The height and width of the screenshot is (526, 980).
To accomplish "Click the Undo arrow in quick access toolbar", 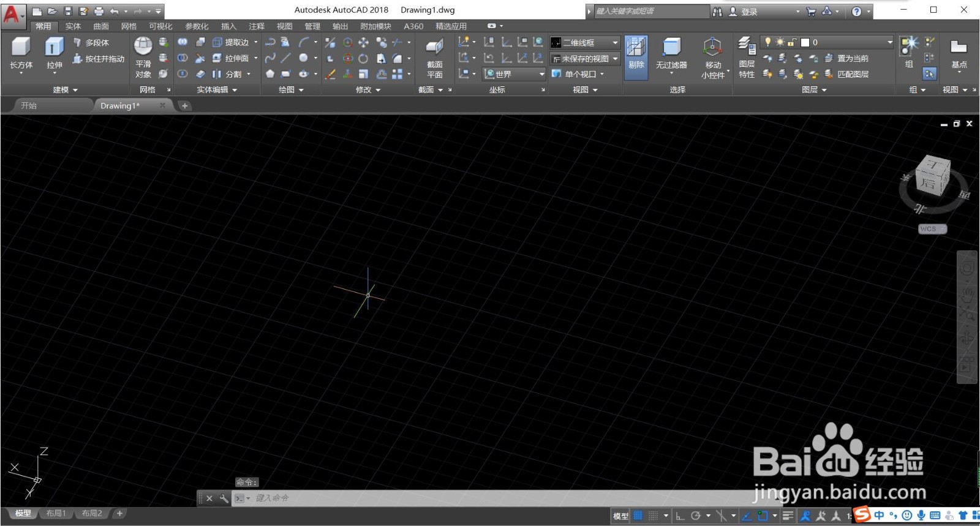I will 114,11.
